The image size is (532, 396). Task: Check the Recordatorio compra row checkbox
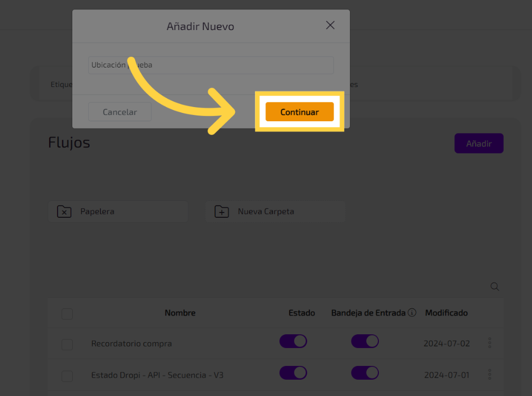(x=67, y=344)
